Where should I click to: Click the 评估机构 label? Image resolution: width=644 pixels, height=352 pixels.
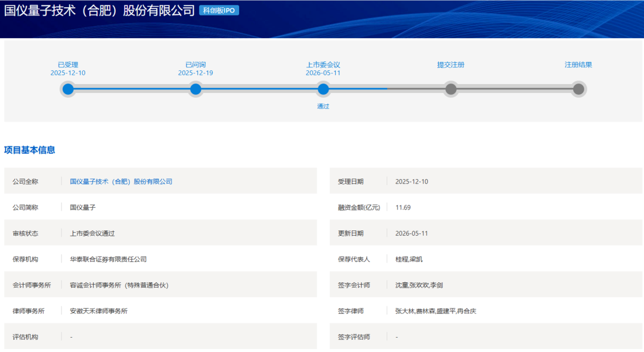tap(26, 337)
